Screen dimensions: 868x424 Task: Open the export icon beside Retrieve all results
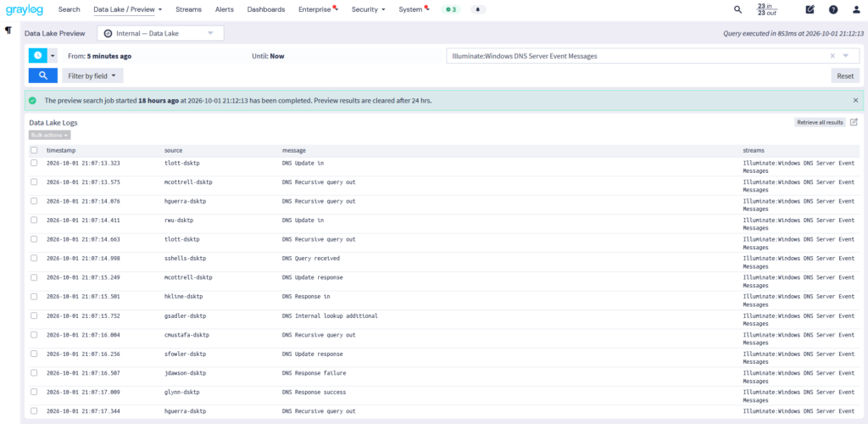coord(854,122)
